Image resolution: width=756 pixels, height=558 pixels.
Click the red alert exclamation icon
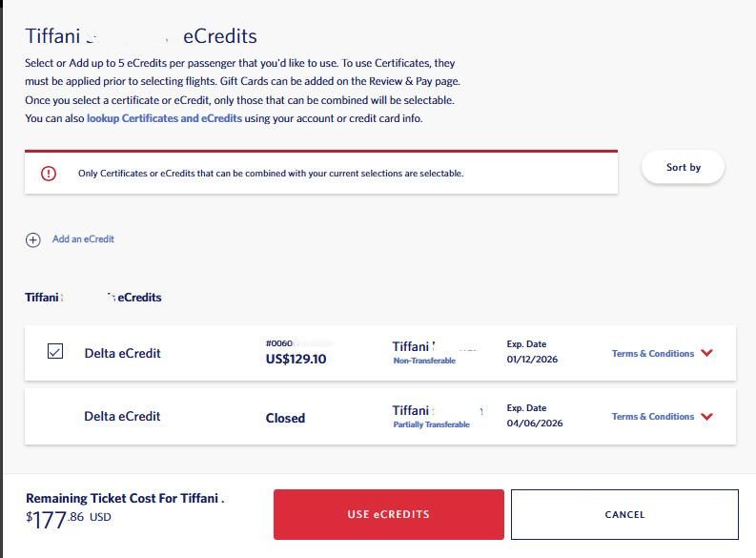point(49,174)
